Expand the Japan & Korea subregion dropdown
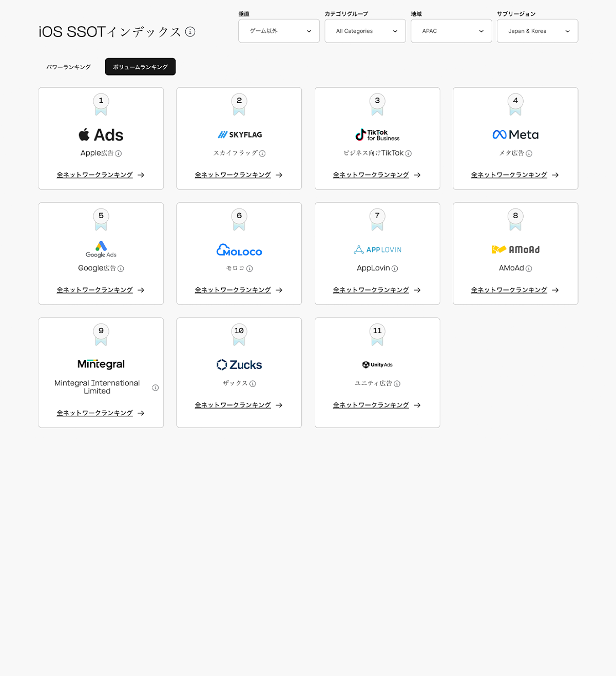The image size is (616, 676). (x=537, y=31)
